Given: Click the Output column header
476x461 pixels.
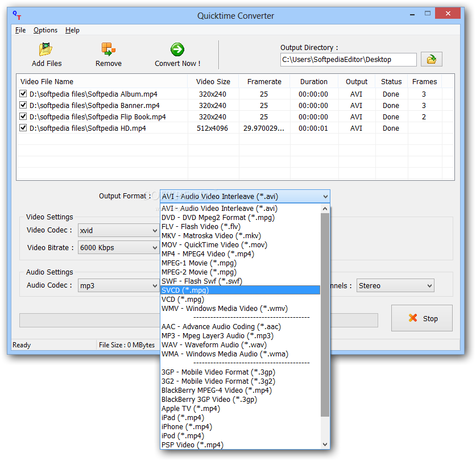Looking at the screenshot, I should point(357,82).
